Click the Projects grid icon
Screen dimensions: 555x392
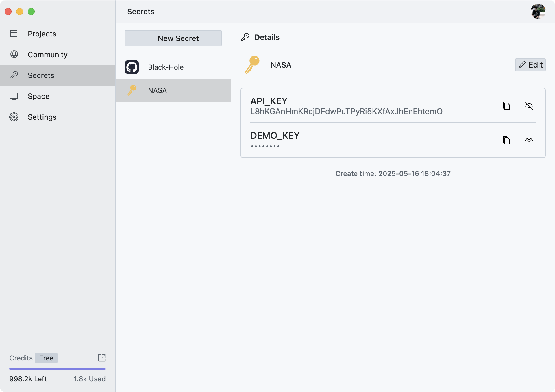click(14, 34)
